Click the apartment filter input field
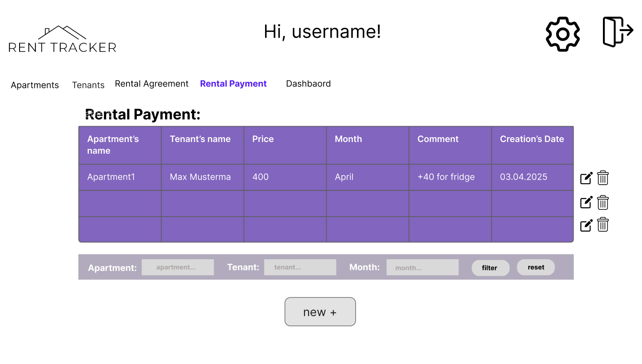642x364 pixels. pos(178,267)
